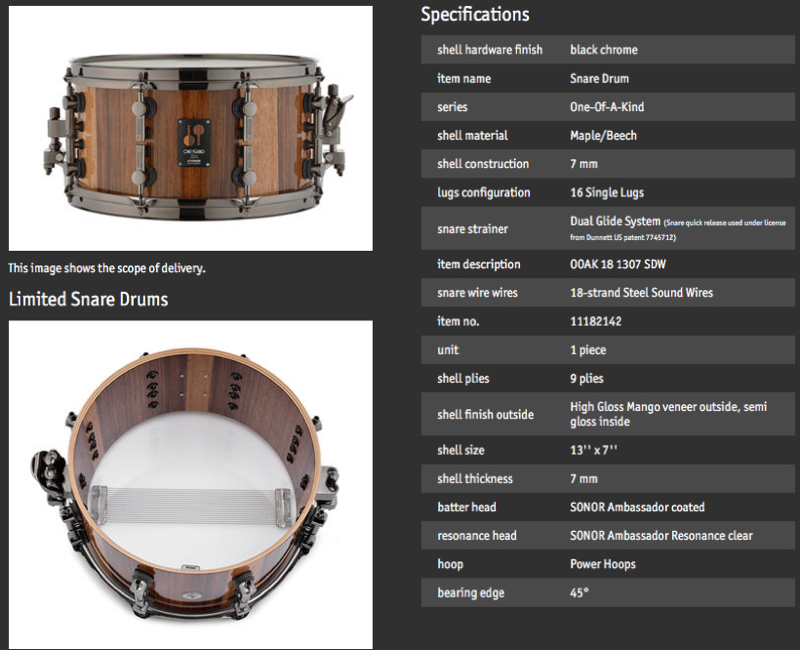Select the 'shell thickness' label
The width and height of the screenshot is (800, 650).
[x=475, y=478]
